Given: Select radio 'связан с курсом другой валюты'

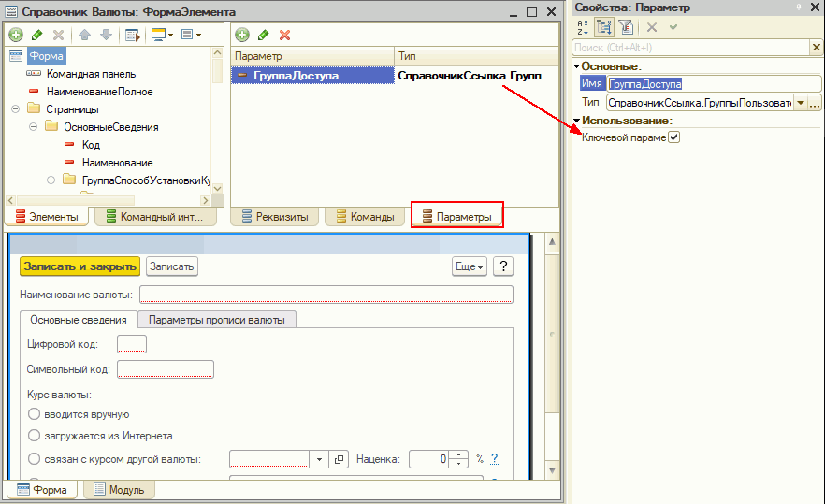Looking at the screenshot, I should (x=35, y=459).
